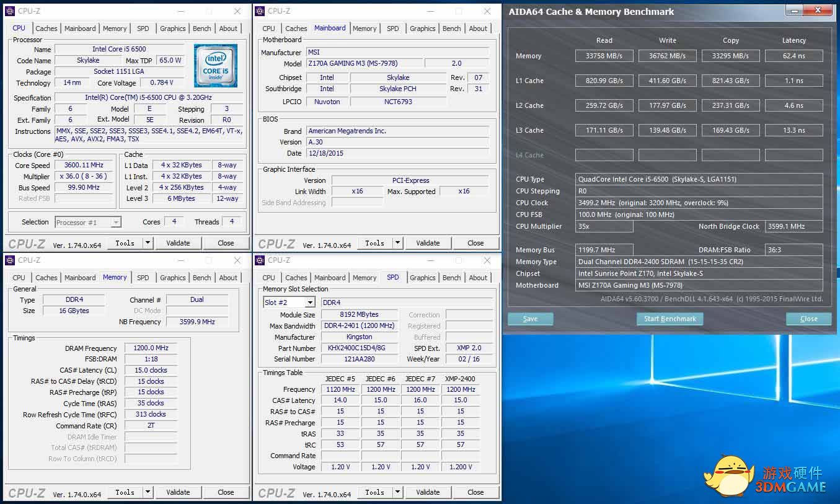Viewport: 840px width, 504px height.
Task: Click Validate in the CPU-Z SPD window
Action: (x=428, y=492)
